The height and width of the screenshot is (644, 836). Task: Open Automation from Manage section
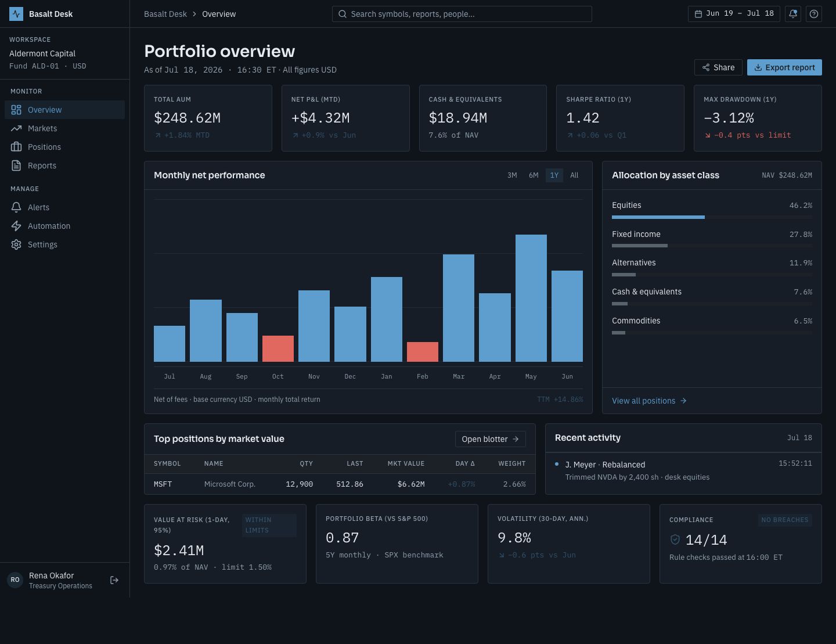click(x=64, y=226)
